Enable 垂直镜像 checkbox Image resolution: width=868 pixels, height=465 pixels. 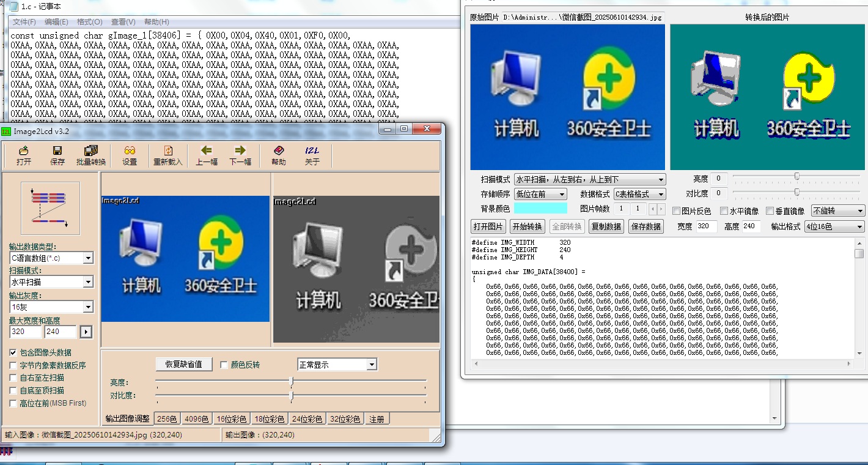coord(770,211)
